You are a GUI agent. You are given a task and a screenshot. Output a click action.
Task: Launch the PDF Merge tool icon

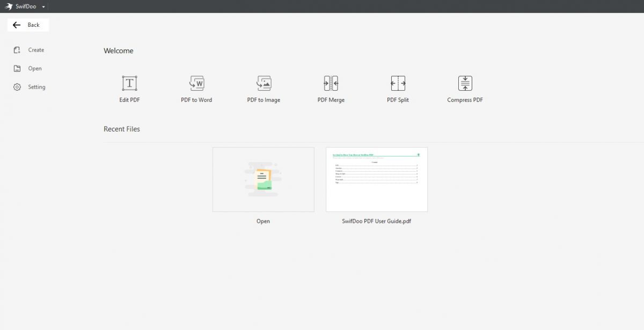331,83
